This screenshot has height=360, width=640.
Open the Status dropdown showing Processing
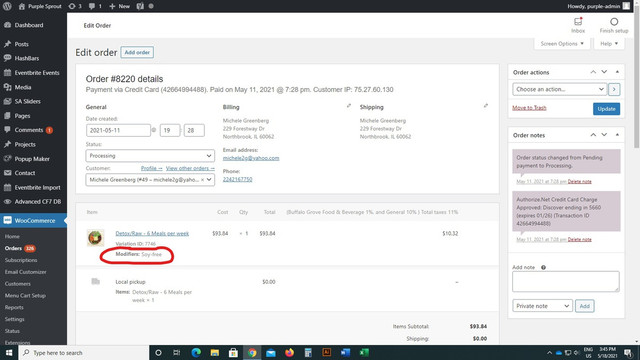click(150, 156)
